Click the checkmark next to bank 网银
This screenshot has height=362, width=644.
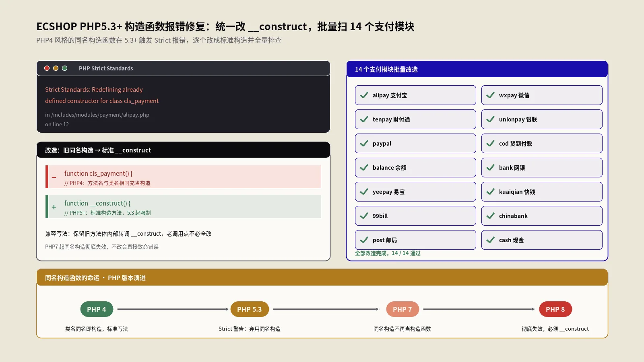pos(490,168)
